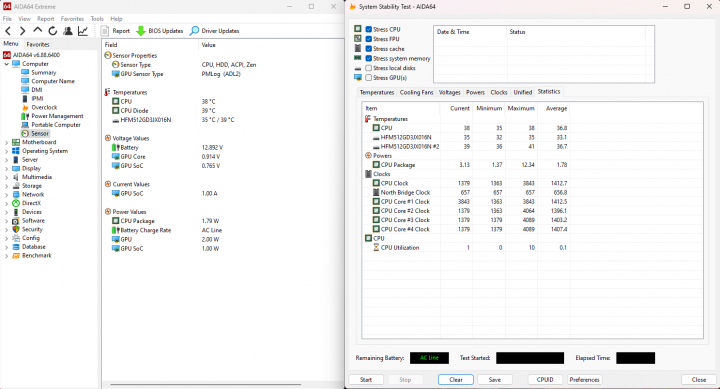The height and width of the screenshot is (389, 720).
Task: Expand the Motherboard tree node
Action: 6,142
